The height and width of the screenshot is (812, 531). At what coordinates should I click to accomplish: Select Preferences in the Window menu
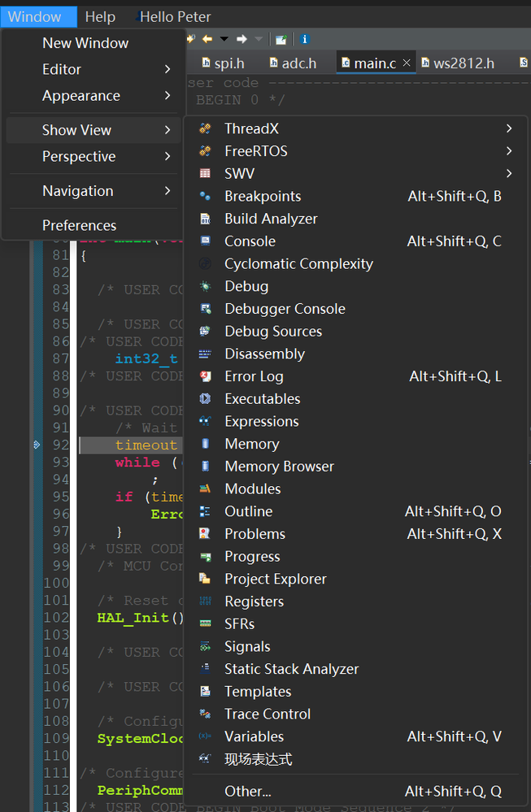click(x=79, y=225)
